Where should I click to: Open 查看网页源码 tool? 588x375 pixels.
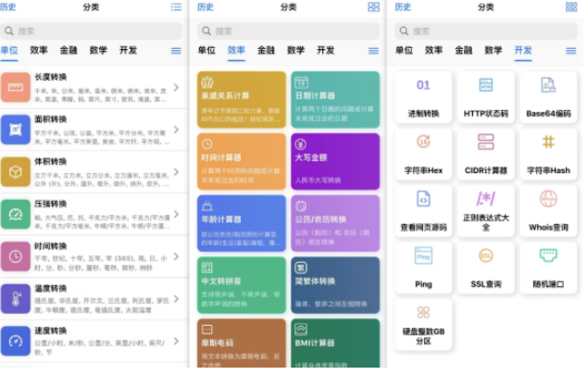423,211
